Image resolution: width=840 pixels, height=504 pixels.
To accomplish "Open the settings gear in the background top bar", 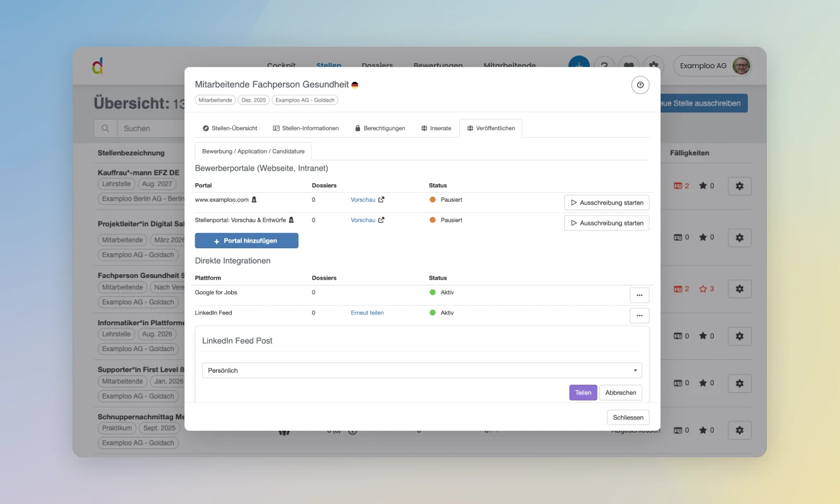I will 654,66.
